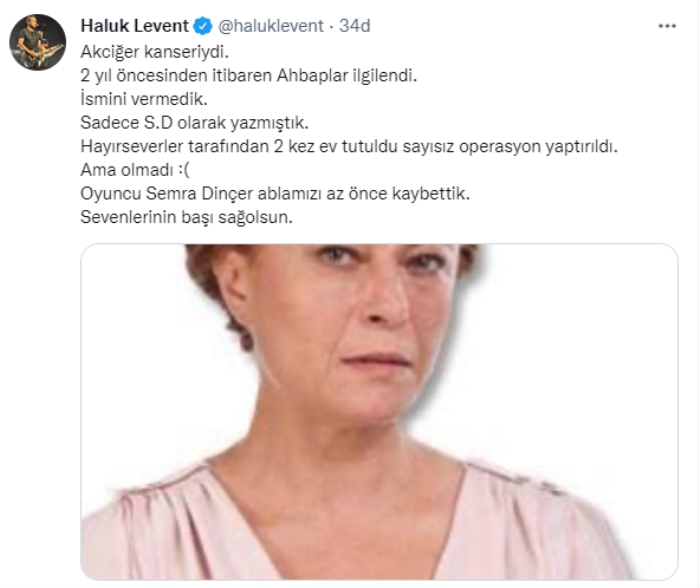Click the 'Ama olmadı :(' line
Viewport: 700px width, 588px height.
coord(135,170)
